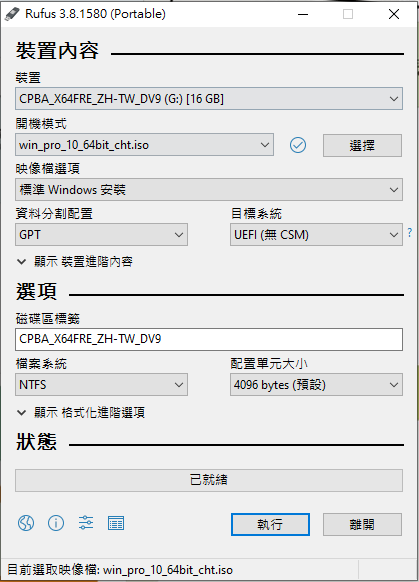Expand 顯示 裝置進階內容 advanced drive properties
The image size is (419, 582).
(x=75, y=262)
